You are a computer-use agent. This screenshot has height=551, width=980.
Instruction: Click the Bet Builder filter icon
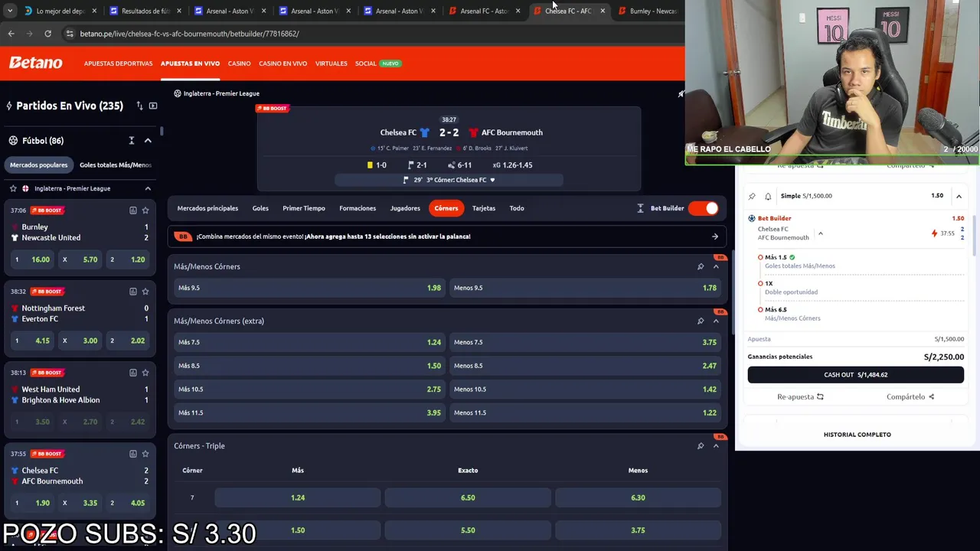641,208
